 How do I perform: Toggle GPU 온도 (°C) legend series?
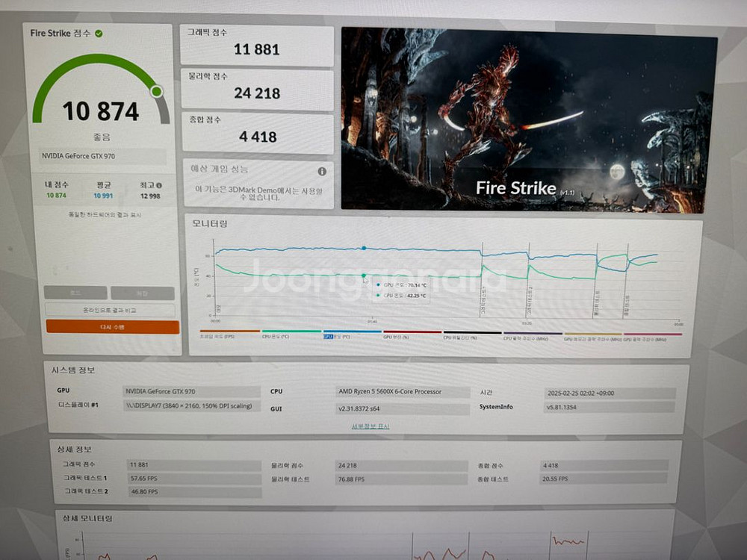tap(352, 335)
